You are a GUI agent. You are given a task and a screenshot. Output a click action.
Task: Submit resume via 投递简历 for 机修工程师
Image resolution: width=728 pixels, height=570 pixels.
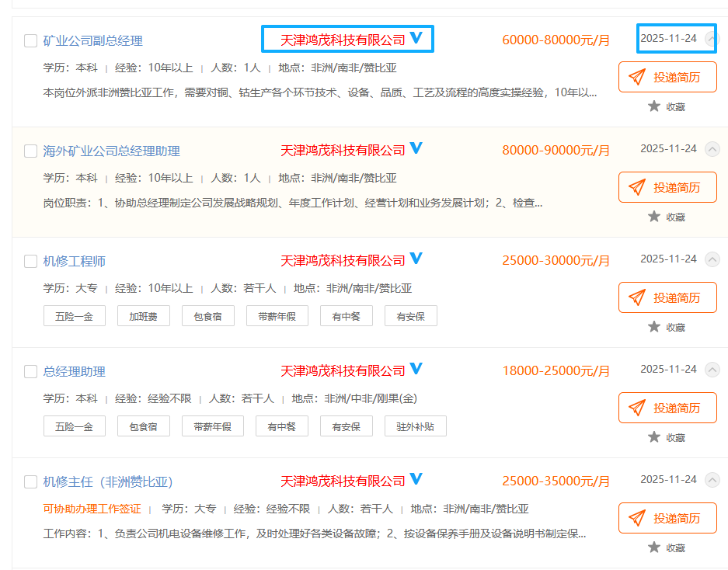[x=667, y=297]
